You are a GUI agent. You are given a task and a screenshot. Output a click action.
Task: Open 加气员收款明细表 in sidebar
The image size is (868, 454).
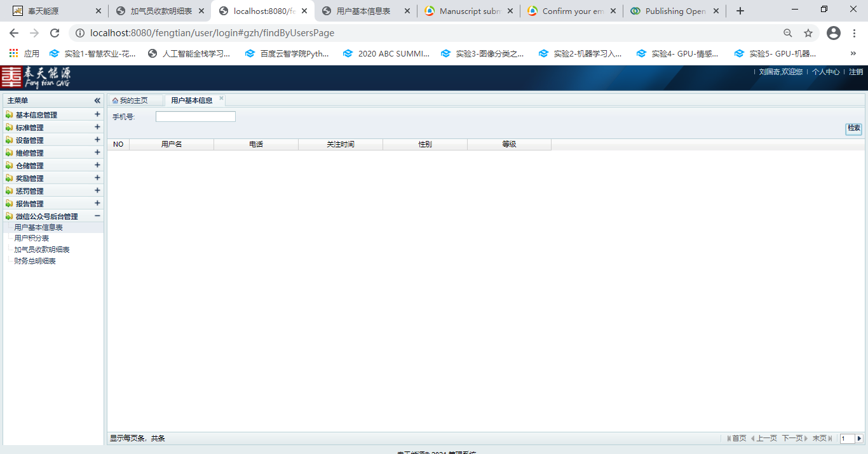(42, 250)
